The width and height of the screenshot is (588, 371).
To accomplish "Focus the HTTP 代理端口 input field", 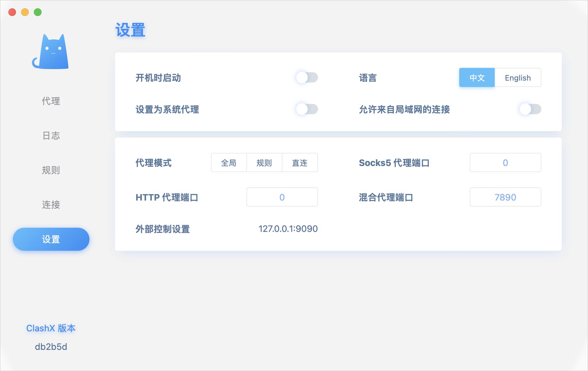I will click(x=282, y=197).
